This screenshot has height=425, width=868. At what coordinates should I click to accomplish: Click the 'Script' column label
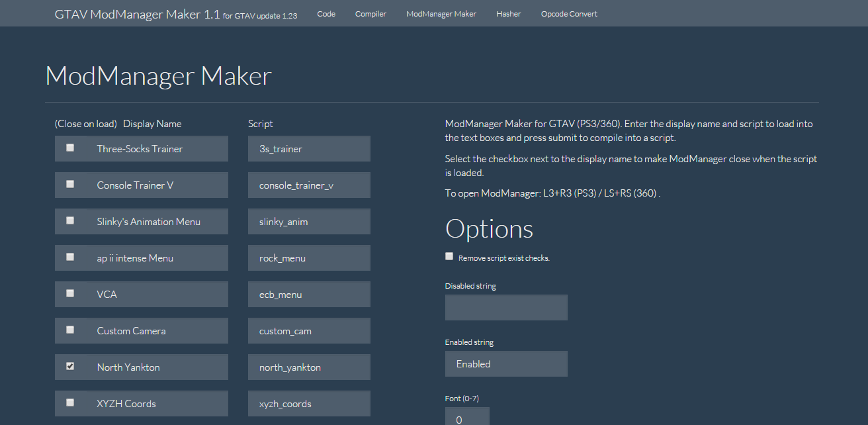point(261,124)
